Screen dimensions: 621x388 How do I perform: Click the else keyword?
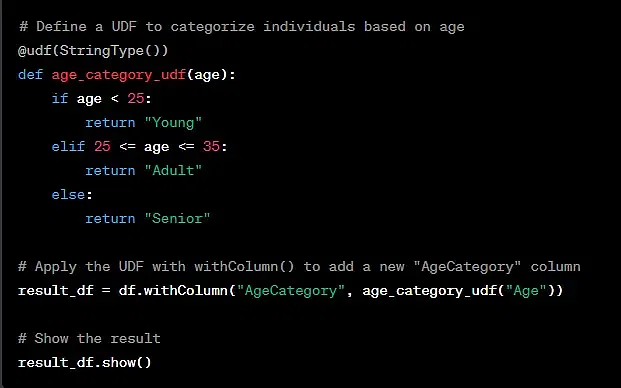(x=68, y=194)
